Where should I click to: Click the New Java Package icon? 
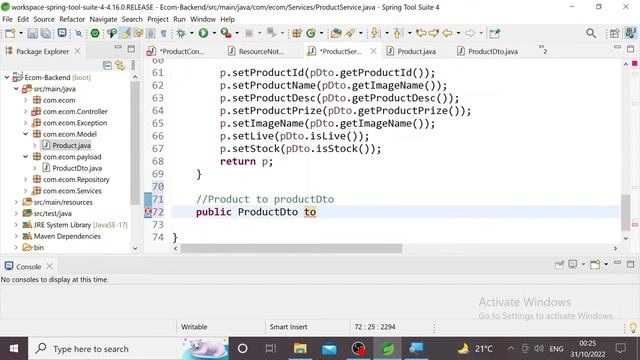coord(297,33)
